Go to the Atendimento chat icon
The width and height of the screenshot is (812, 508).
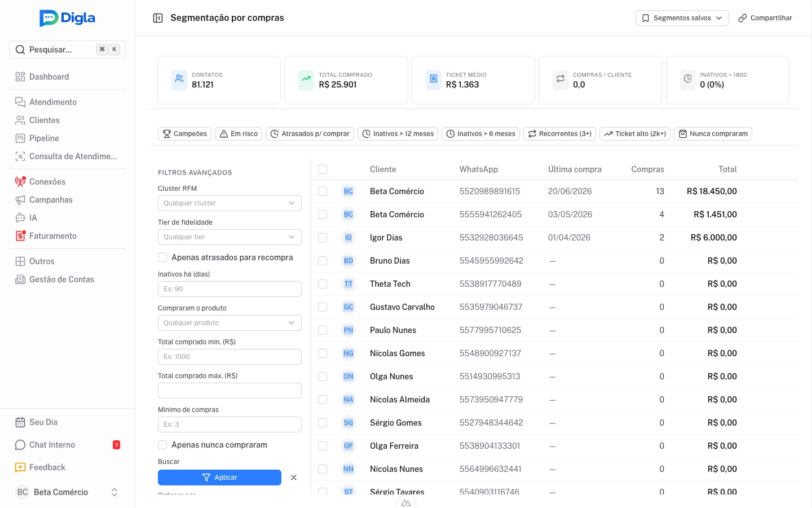[x=20, y=102]
